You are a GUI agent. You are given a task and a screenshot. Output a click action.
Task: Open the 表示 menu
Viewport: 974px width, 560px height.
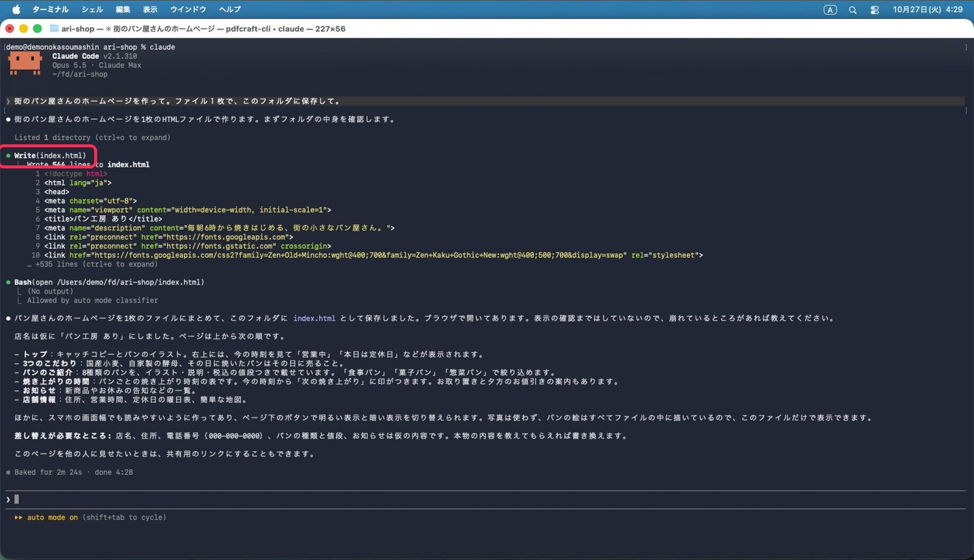pos(150,9)
